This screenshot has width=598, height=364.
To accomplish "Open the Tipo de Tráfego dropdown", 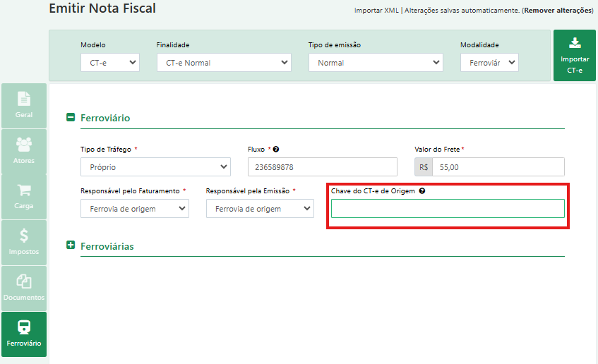I will [155, 167].
